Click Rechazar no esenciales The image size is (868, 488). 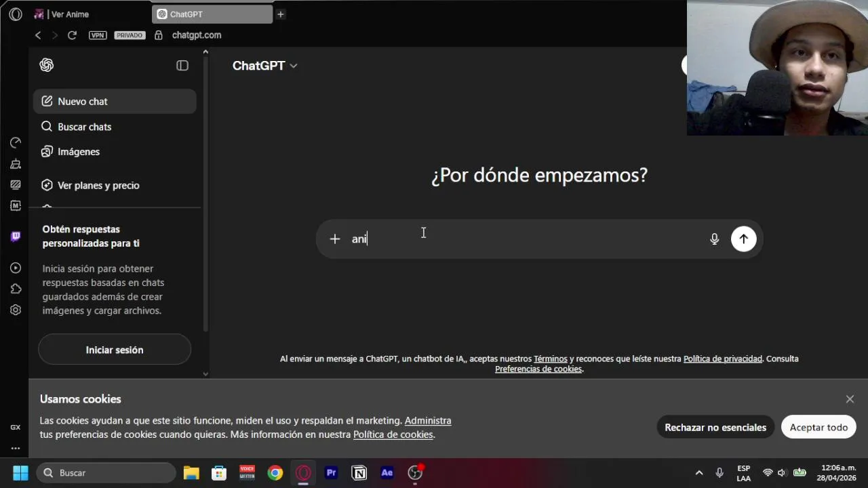pyautogui.click(x=715, y=427)
